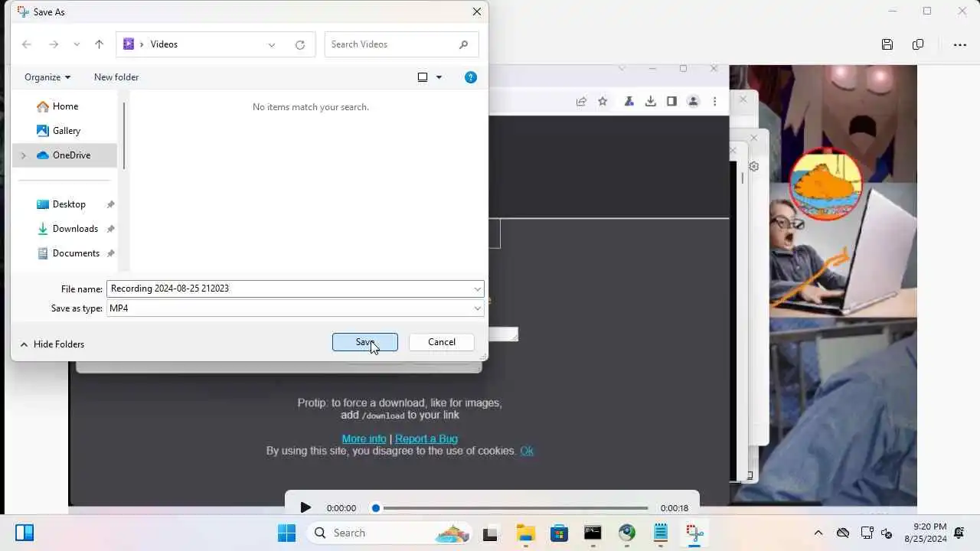Open Microsoft Store from taskbar

click(x=559, y=533)
